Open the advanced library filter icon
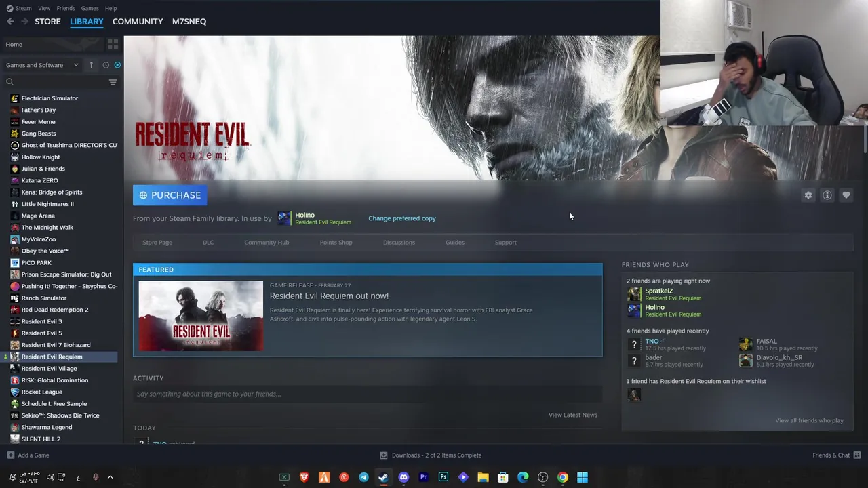 [x=113, y=82]
